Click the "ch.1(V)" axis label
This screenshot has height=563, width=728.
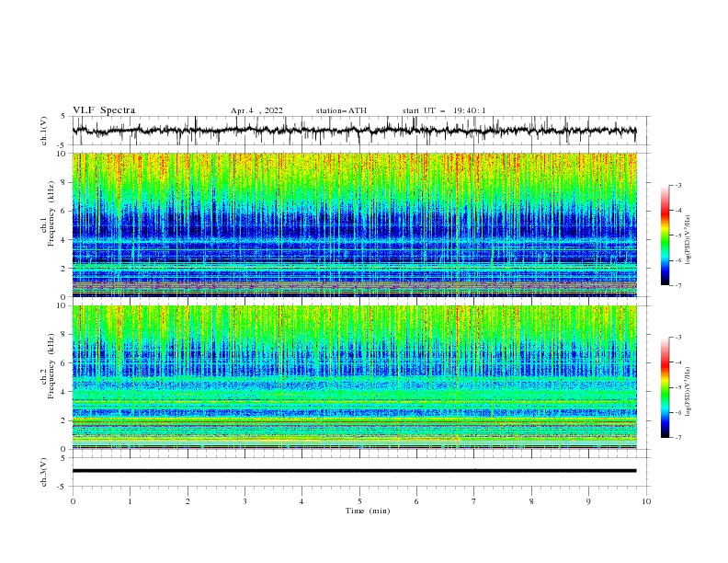(x=44, y=131)
